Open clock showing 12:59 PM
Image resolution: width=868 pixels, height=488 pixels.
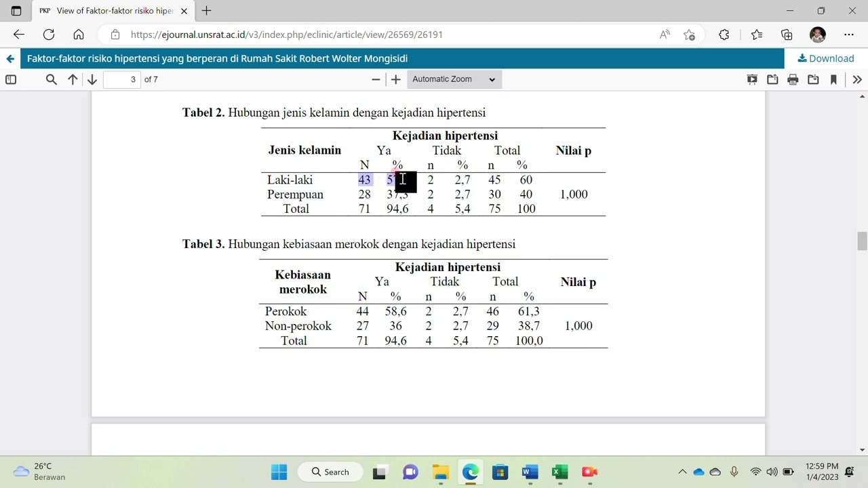(x=822, y=472)
